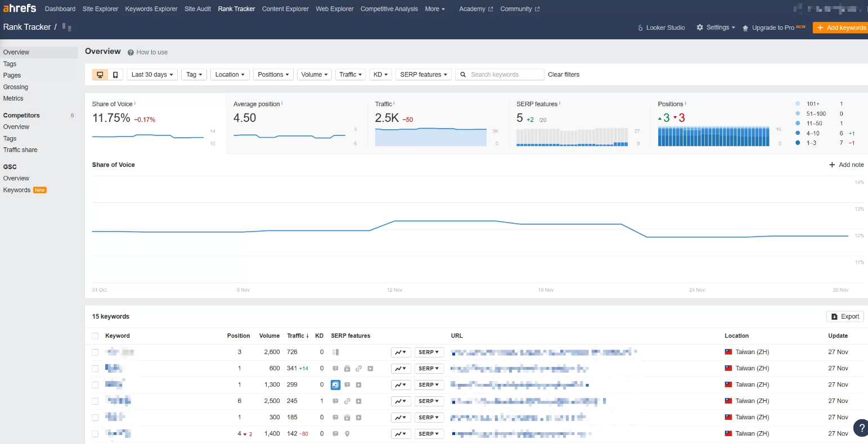Select Traffic share in the sidebar
The width and height of the screenshot is (868, 444).
click(20, 149)
